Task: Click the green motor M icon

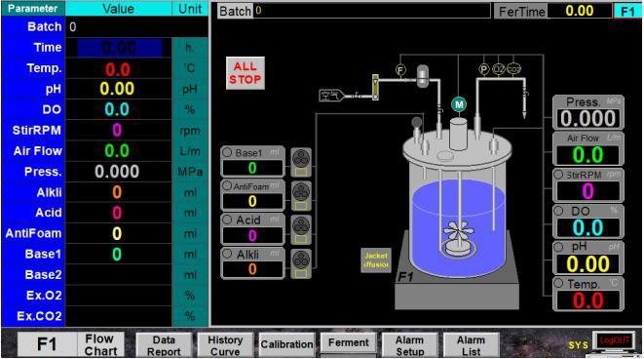Action: click(459, 104)
